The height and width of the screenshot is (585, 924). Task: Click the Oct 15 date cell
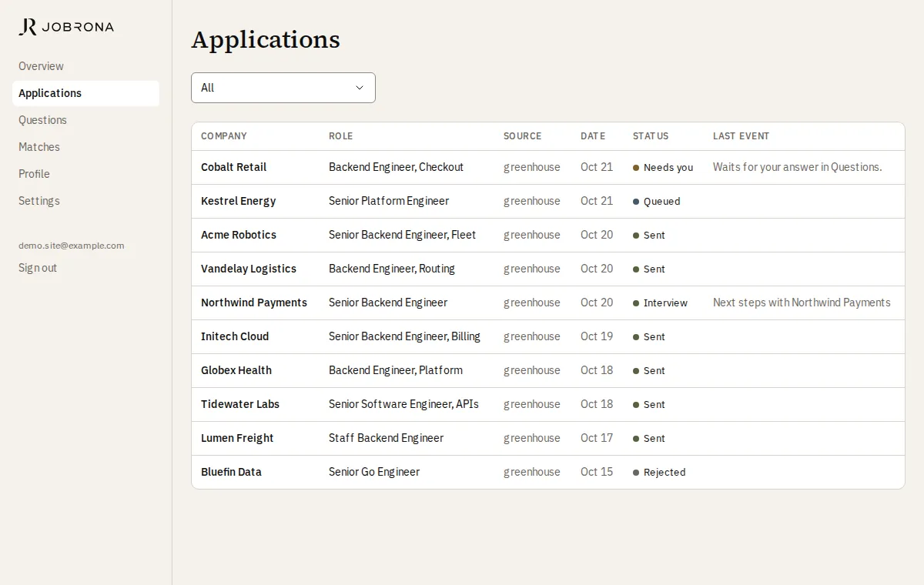tap(597, 472)
